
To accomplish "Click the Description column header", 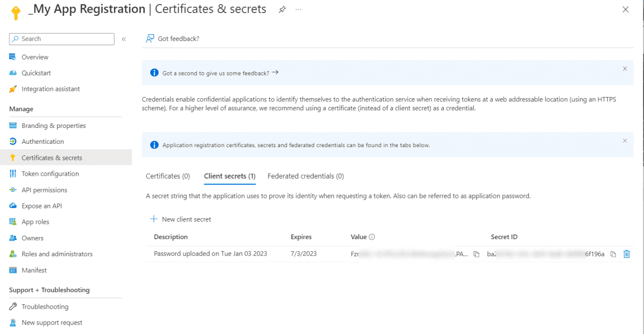I will pyautogui.click(x=171, y=237).
